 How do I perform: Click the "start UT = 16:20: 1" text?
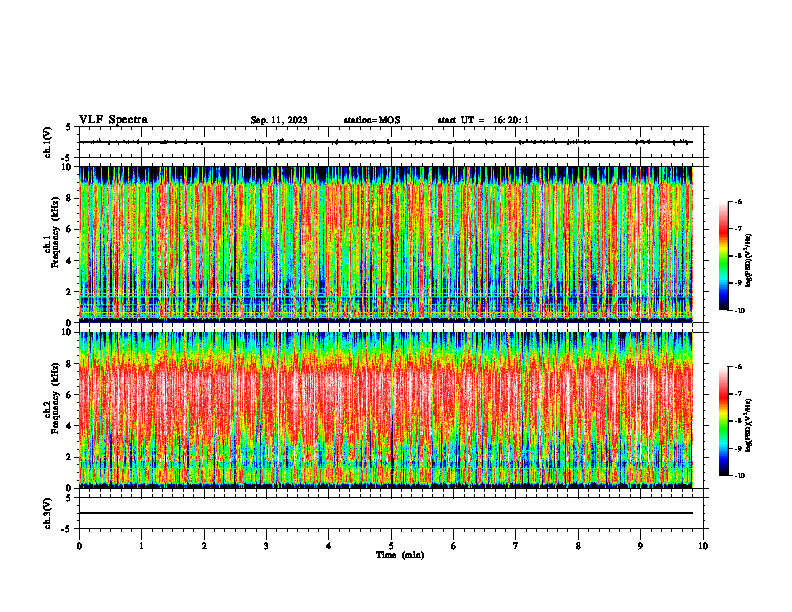click(483, 120)
